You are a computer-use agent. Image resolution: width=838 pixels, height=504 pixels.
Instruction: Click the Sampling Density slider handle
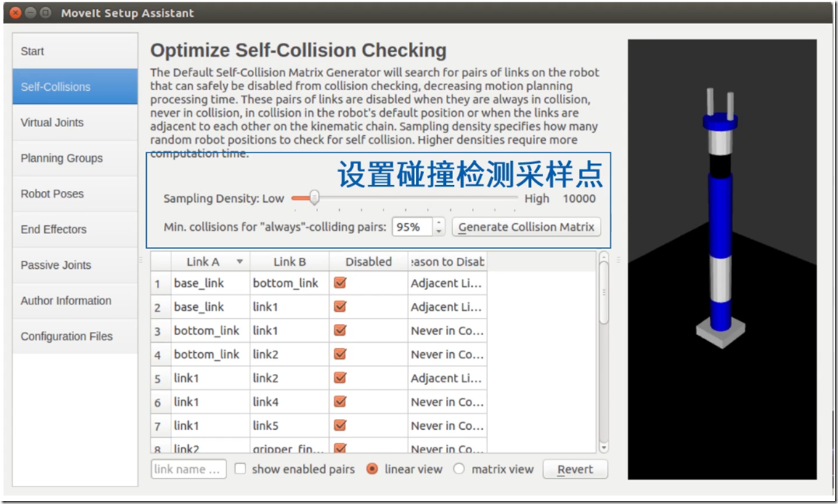point(314,198)
